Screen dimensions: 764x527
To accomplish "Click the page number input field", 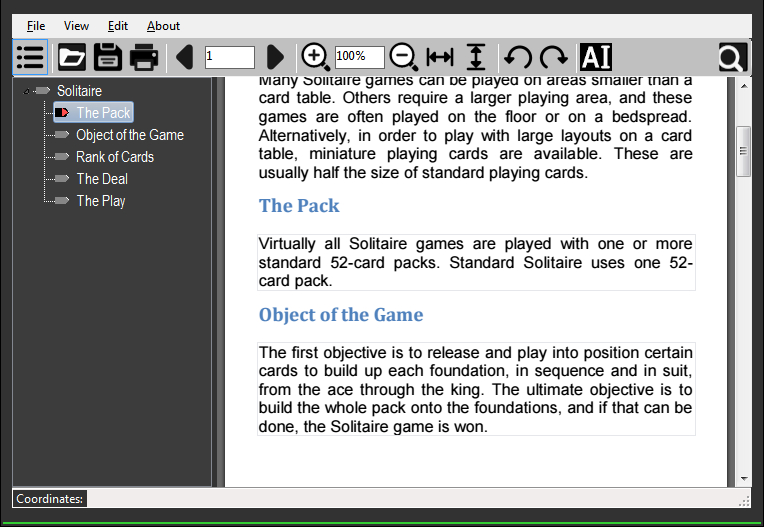I will tap(229, 57).
